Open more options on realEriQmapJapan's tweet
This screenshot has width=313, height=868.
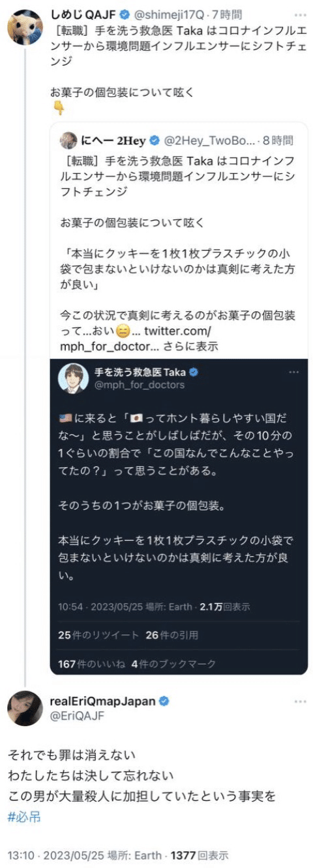299,701
